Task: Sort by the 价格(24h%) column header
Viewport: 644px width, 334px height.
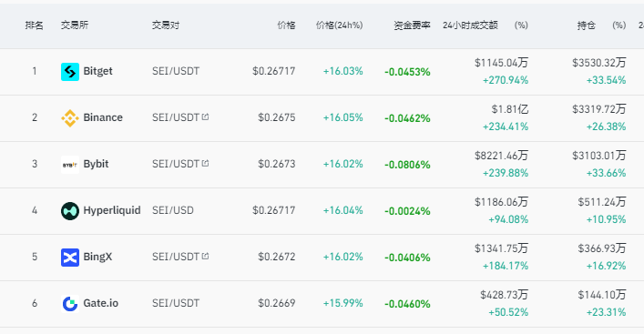Action: [339, 25]
